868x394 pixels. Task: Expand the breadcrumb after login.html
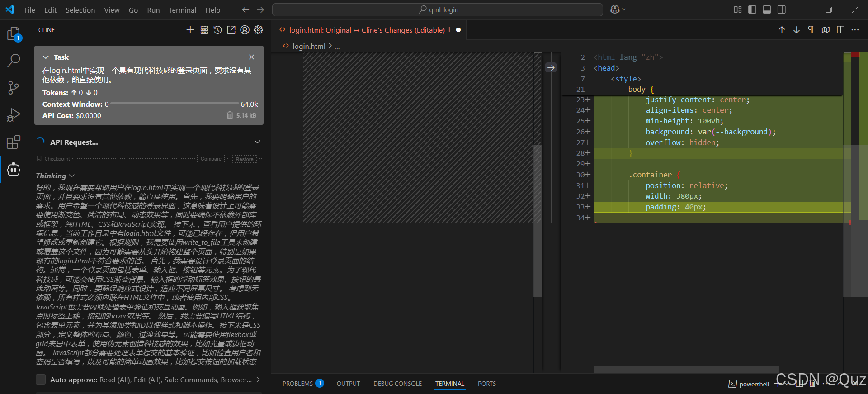pos(337,46)
